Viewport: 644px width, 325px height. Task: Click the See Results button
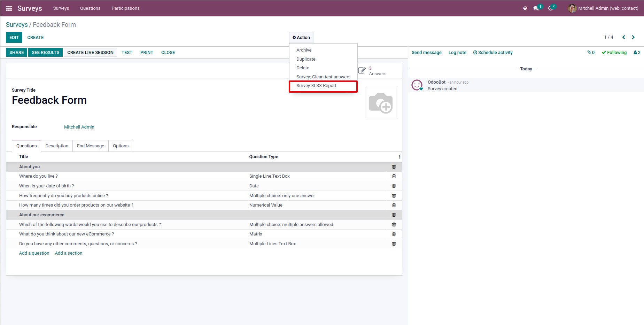tap(45, 53)
